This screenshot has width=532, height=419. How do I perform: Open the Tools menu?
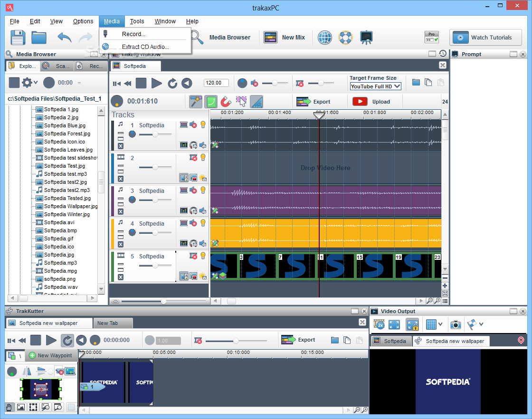click(x=137, y=21)
